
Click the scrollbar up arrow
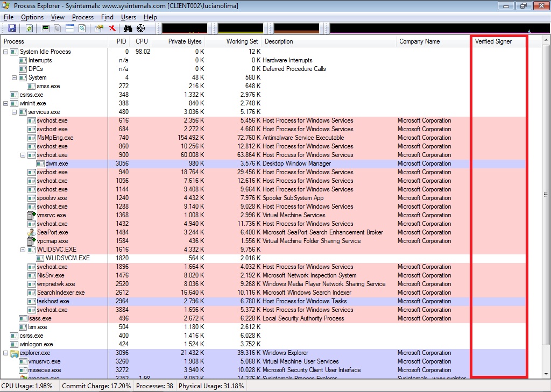tap(546, 40)
